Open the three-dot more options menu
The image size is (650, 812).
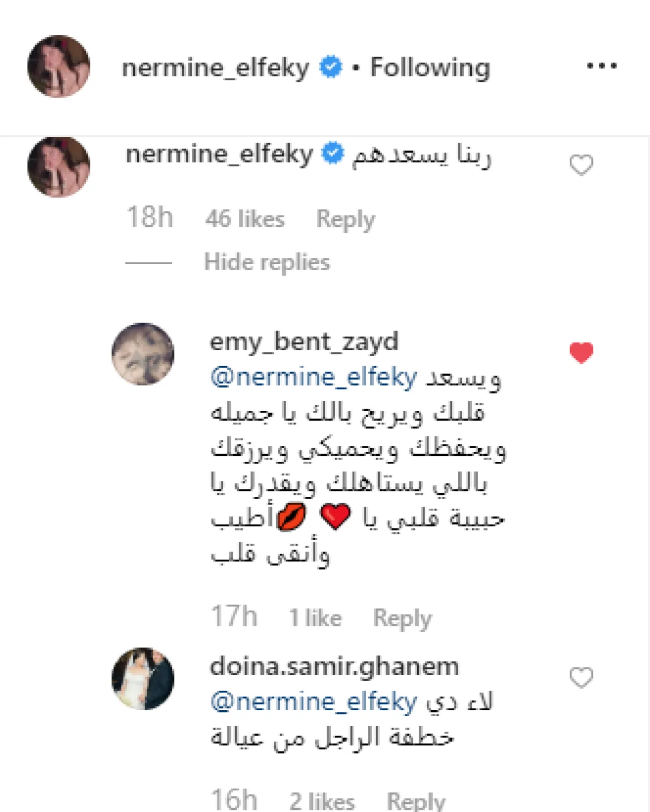point(601,66)
